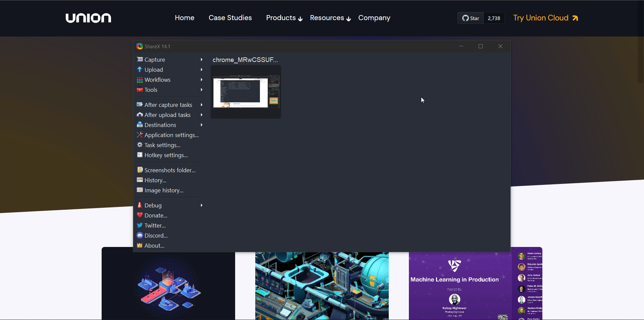Open Case Studies page link
Viewport: 644px width, 320px height.
230,18
